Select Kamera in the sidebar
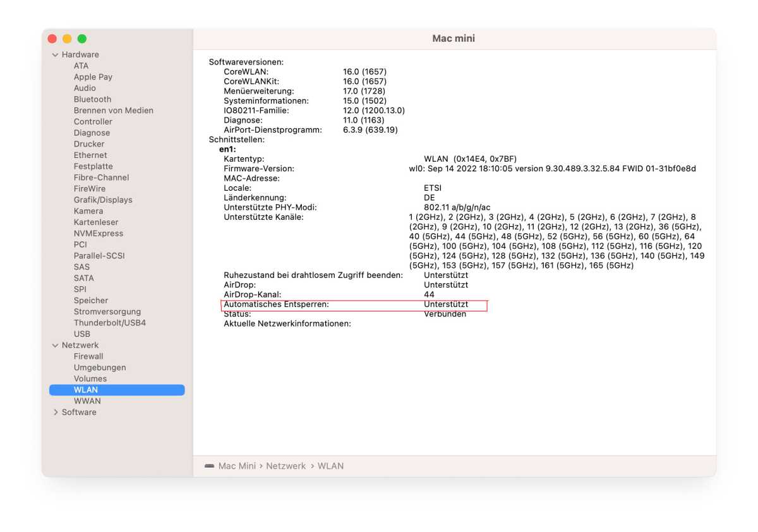This screenshot has height=532, width=758. [88, 211]
